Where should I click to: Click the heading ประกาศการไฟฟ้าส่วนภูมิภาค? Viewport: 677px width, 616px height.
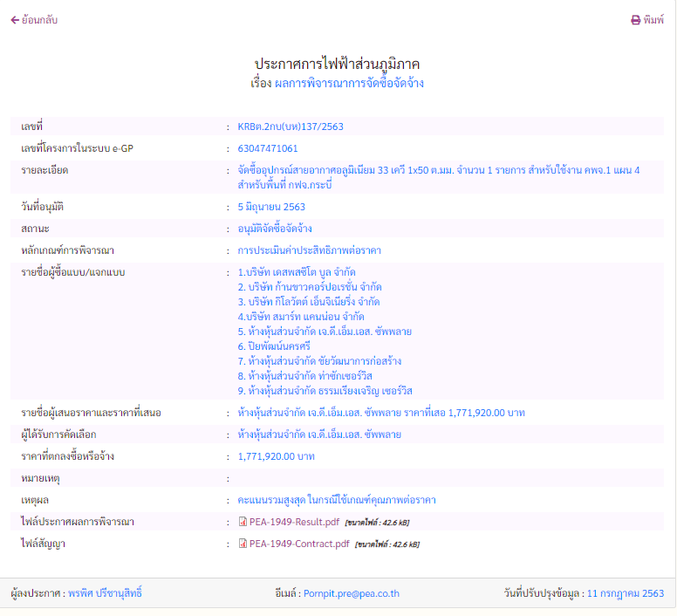[338, 65]
